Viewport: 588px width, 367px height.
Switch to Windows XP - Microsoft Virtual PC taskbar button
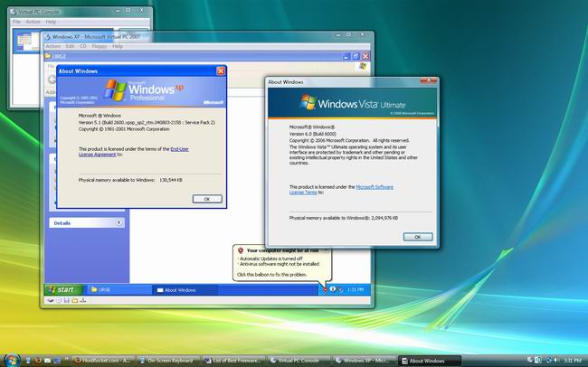(363, 361)
